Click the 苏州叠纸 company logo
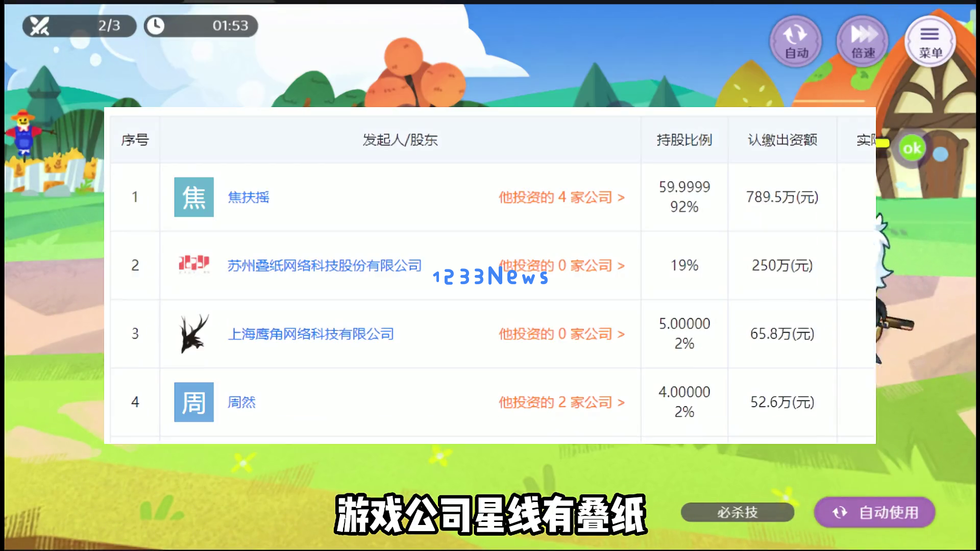This screenshot has width=980, height=551. (x=194, y=264)
